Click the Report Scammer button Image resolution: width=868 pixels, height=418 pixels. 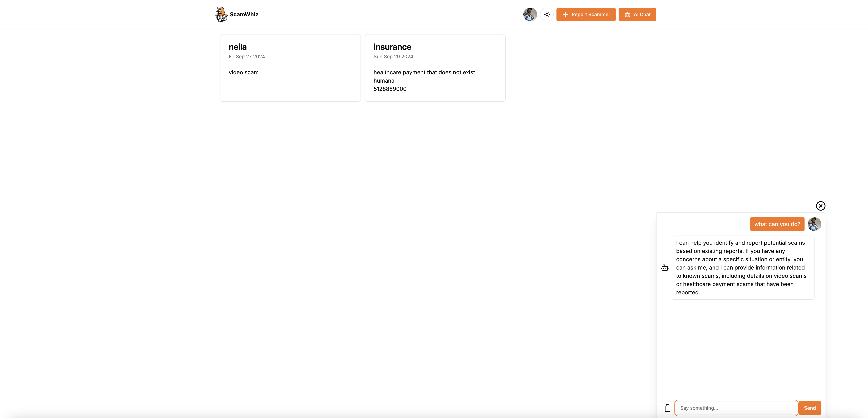pyautogui.click(x=586, y=14)
